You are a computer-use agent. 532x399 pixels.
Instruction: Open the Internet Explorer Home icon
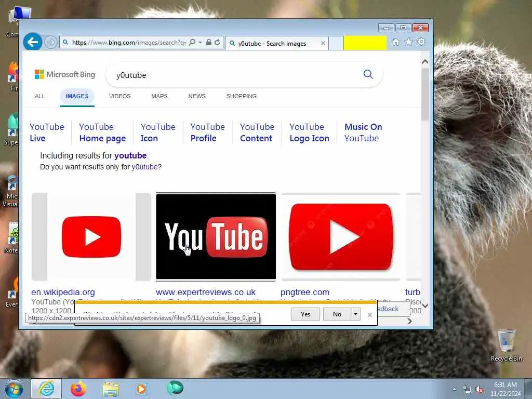(x=395, y=42)
